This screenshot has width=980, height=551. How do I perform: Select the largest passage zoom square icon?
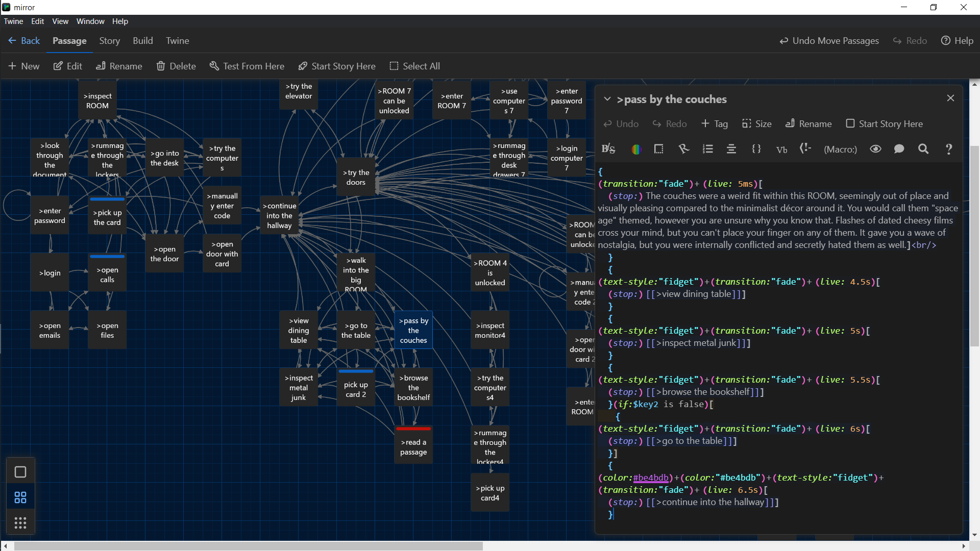pos(20,472)
